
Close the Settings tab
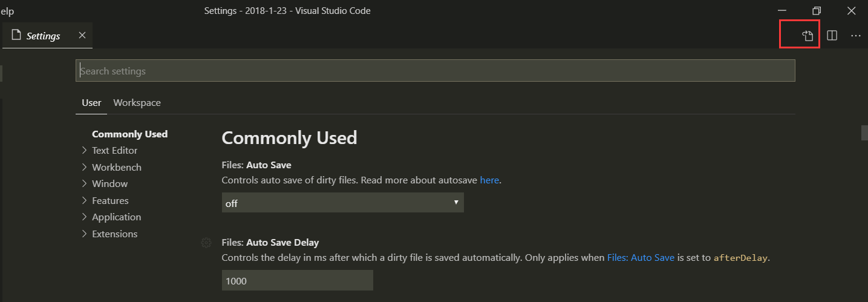(x=82, y=36)
